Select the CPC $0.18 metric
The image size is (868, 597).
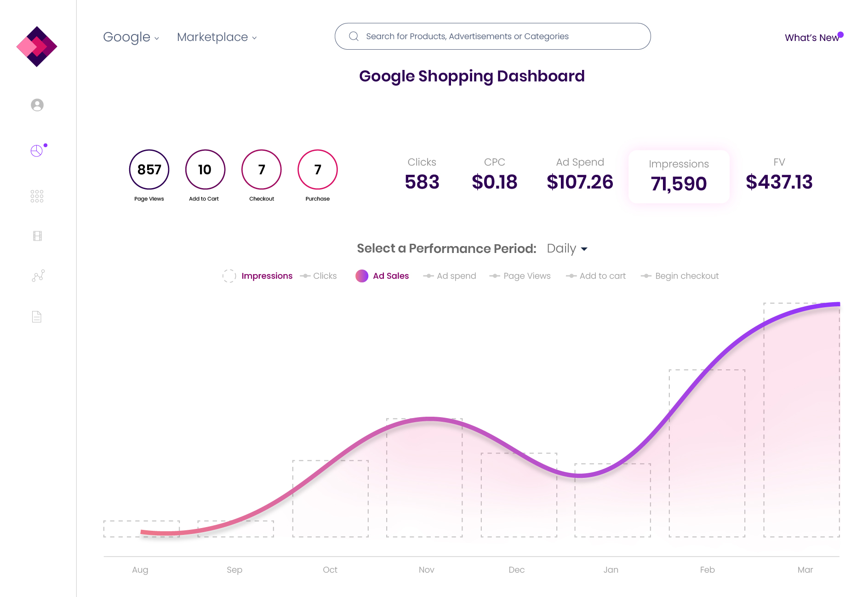pos(495,174)
